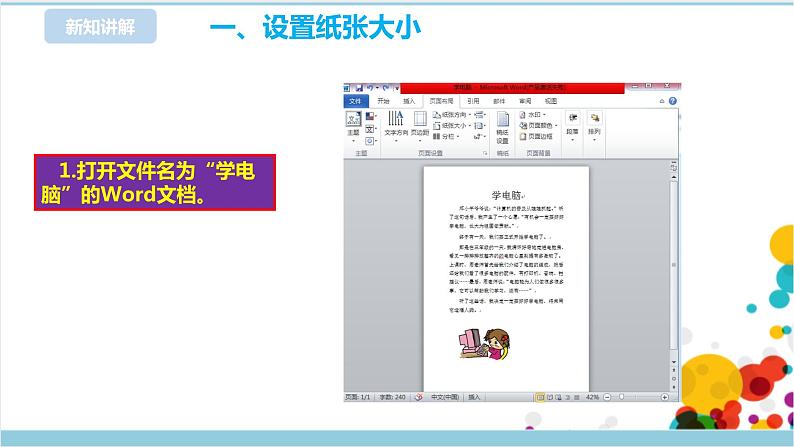
Task: Click the Breaks icon in Page Setup
Action: coord(480,115)
